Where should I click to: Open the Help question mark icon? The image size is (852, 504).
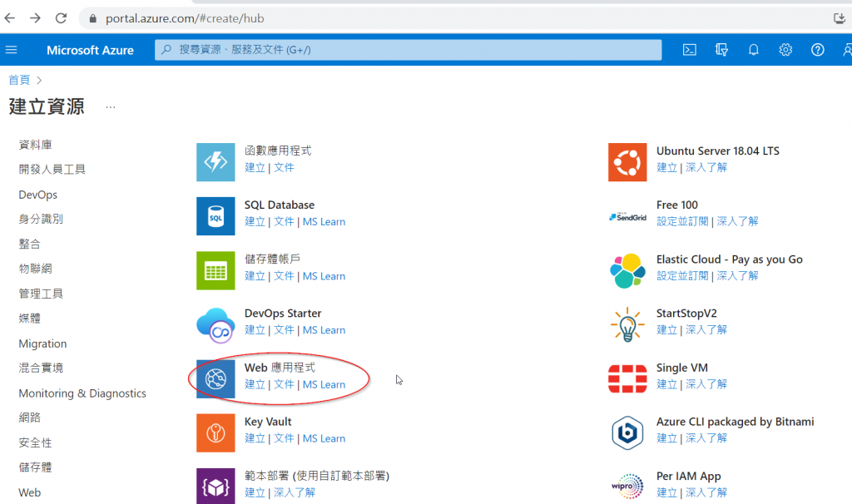tap(817, 50)
